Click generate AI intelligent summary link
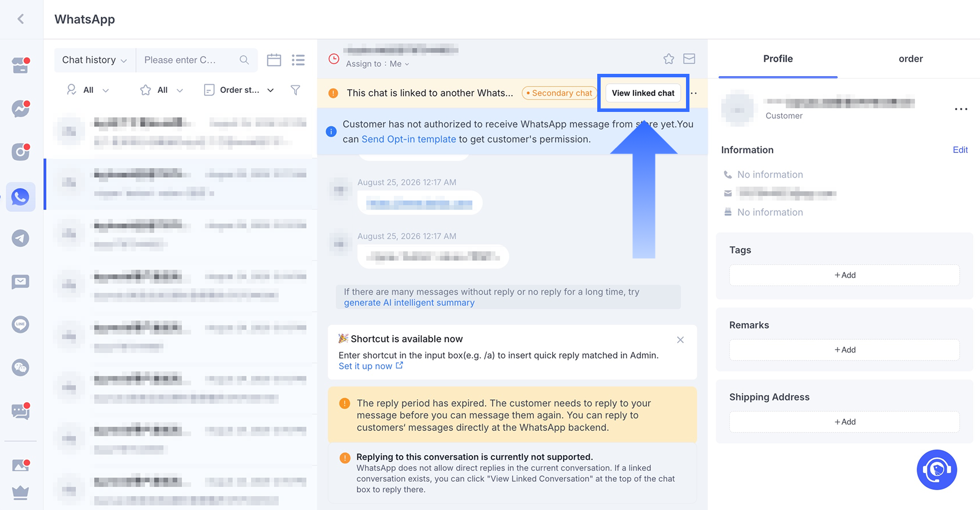The width and height of the screenshot is (980, 510). (x=409, y=303)
